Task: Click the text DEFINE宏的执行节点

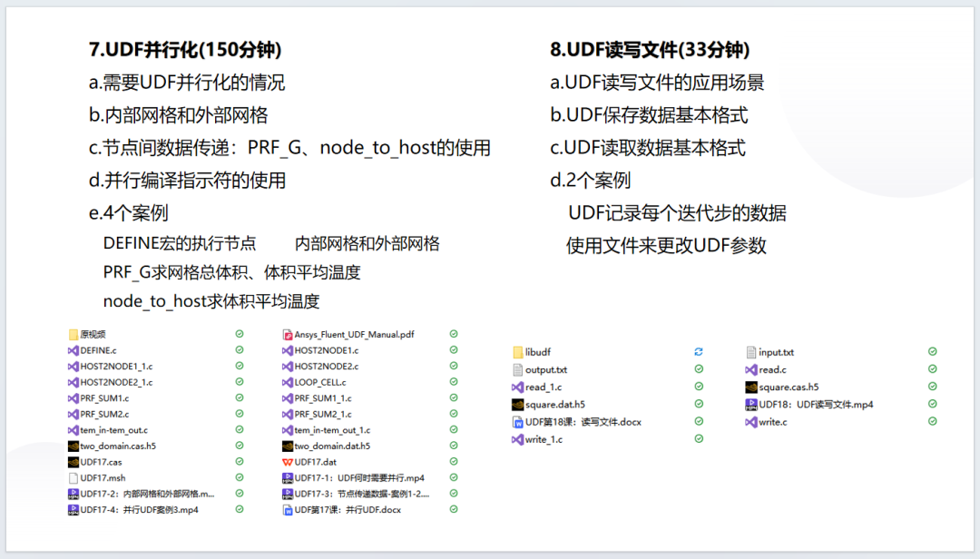Action: coord(180,243)
